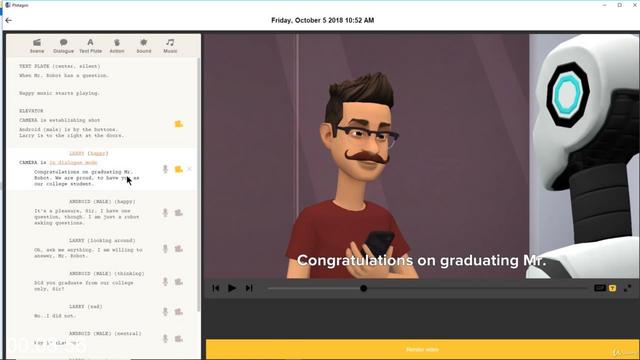Image resolution: width=640 pixels, height=360 pixels.
Task: Toggle the yellow subtitle T button
Action: [613, 288]
